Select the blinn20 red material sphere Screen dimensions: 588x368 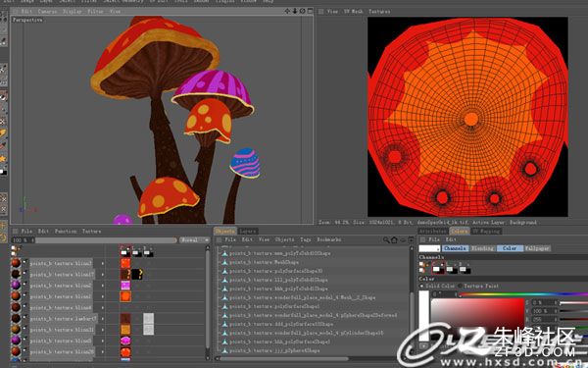click(x=16, y=351)
